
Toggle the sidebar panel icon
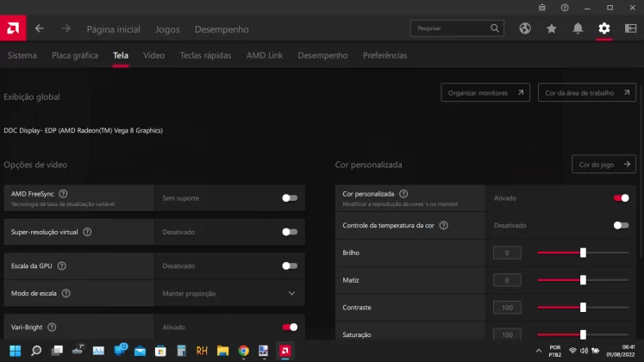[630, 28]
